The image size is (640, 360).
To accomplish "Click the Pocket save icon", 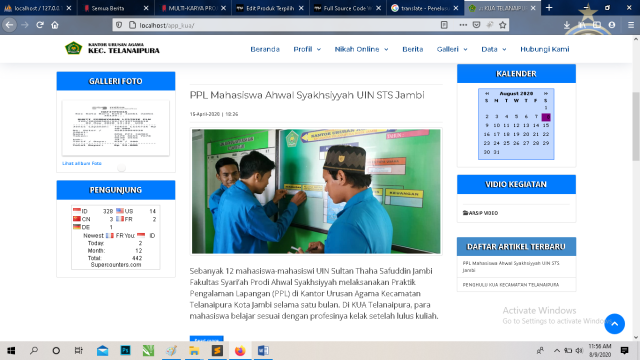I will point(476,25).
